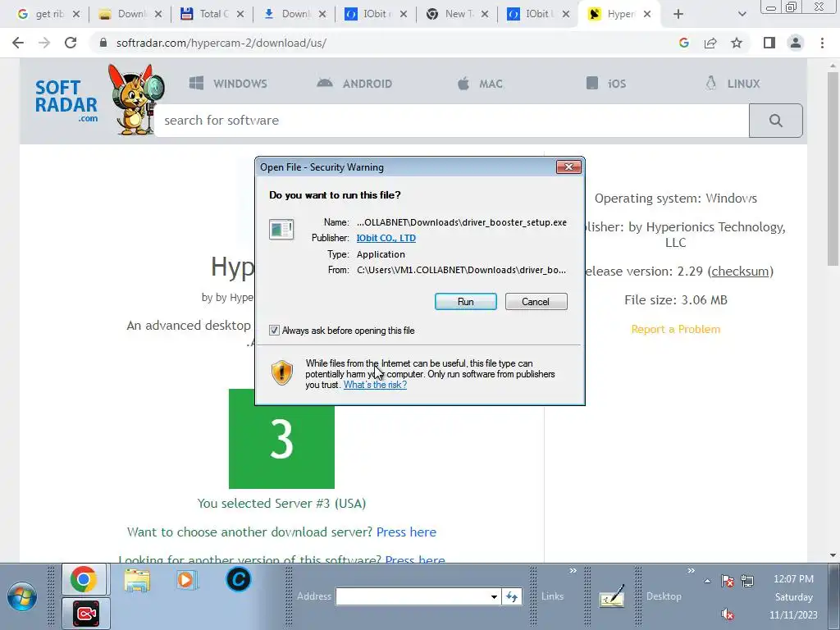Open the Chrome three-dot menu

(x=822, y=43)
